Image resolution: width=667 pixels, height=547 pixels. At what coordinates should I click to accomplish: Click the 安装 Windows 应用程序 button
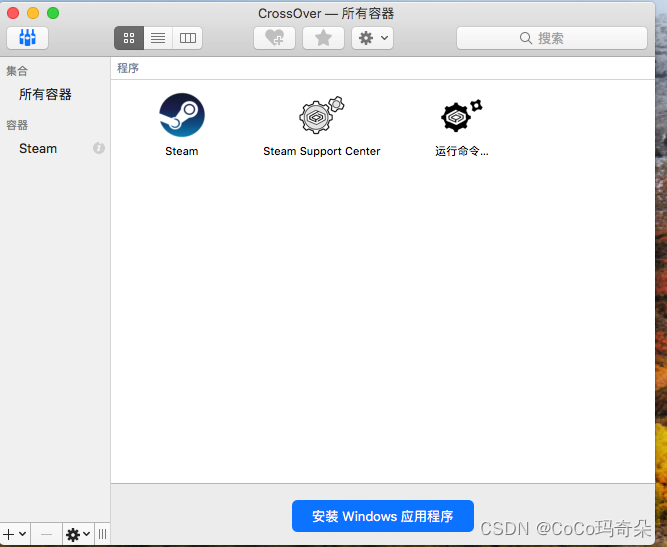click(x=382, y=516)
